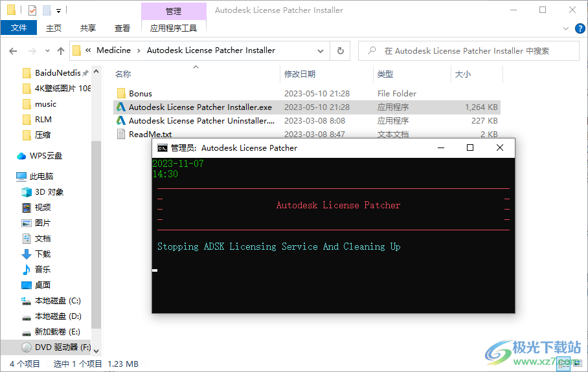Image resolution: width=588 pixels, height=372 pixels.
Task: Open the 压缩 folder in sidebar
Action: tap(42, 135)
